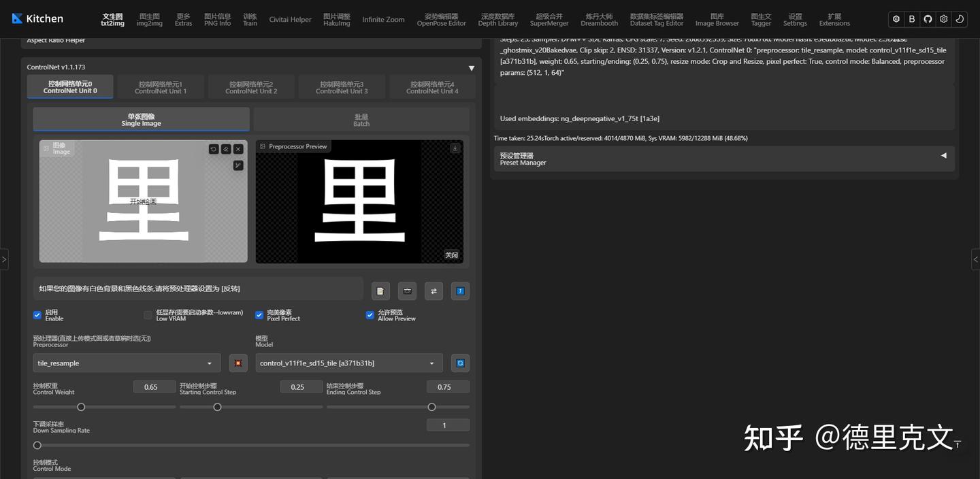The height and width of the screenshot is (479, 980).
Task: Open the GitHub repository icon
Action: pos(928,18)
